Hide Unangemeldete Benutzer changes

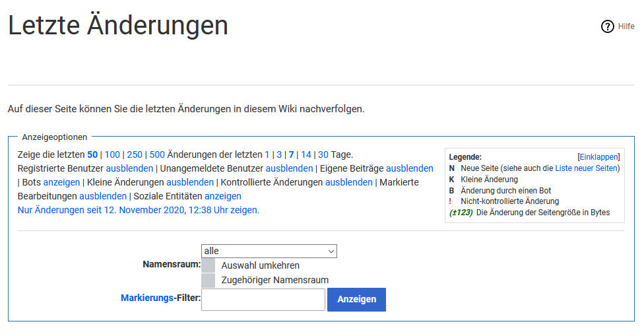click(289, 168)
